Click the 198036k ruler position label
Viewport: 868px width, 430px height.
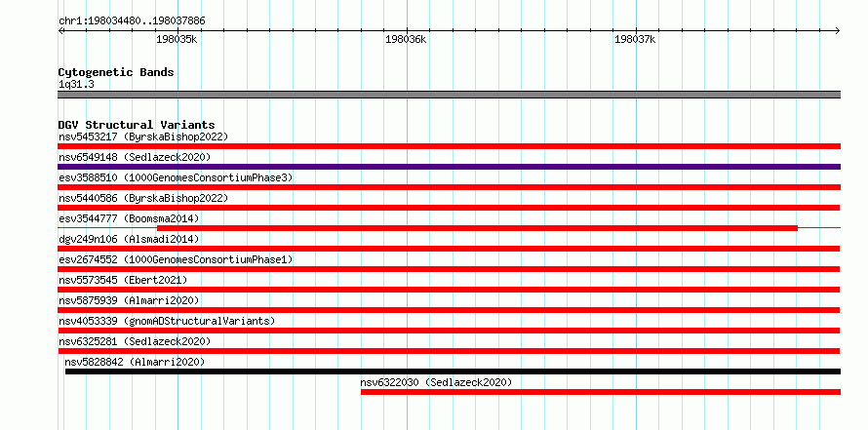pyautogui.click(x=407, y=39)
